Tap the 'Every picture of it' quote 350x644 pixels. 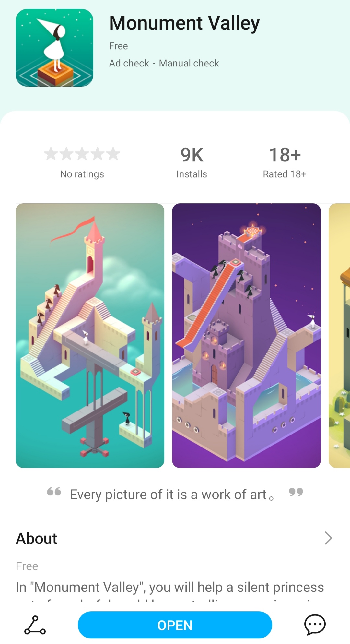(172, 495)
